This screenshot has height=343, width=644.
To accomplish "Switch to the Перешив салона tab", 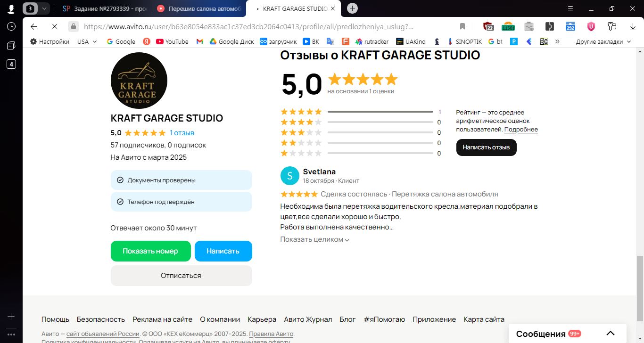I will point(200,8).
